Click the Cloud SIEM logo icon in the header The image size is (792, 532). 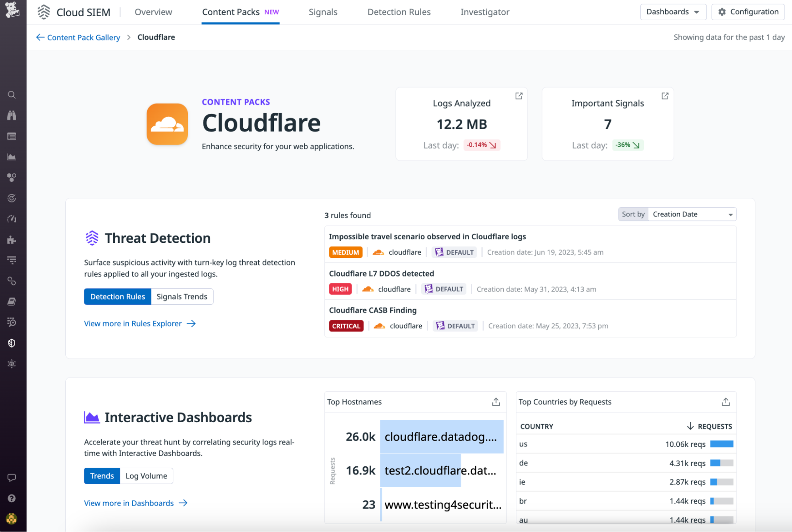[x=43, y=12]
